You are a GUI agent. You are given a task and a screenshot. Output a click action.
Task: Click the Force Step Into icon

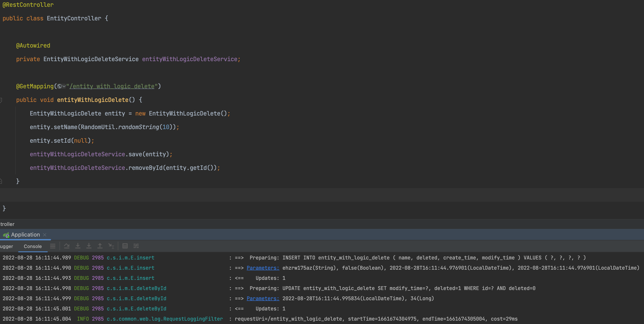click(x=89, y=246)
